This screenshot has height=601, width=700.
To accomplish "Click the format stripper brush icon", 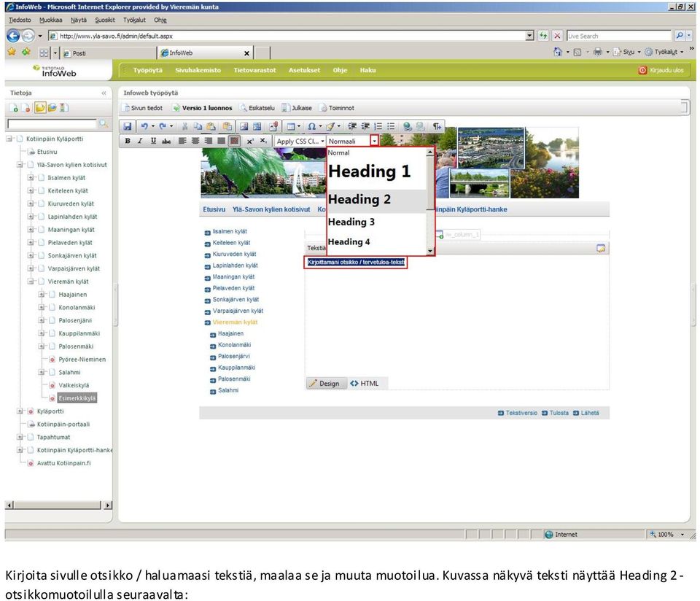I will 330,126.
